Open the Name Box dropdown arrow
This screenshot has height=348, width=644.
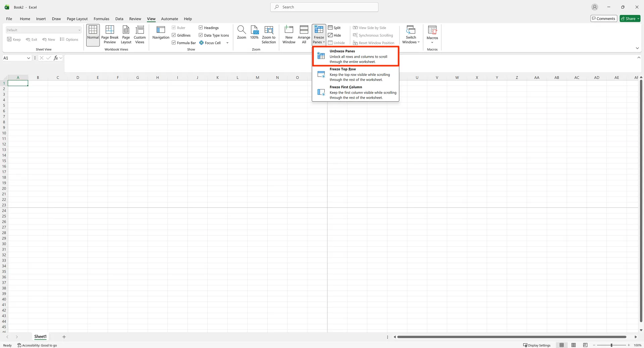coord(29,58)
